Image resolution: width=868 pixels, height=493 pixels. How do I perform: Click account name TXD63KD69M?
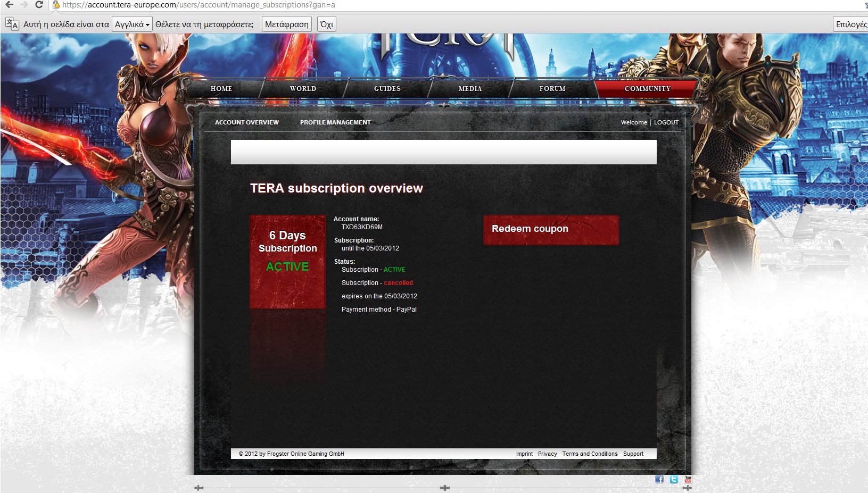[362, 227]
